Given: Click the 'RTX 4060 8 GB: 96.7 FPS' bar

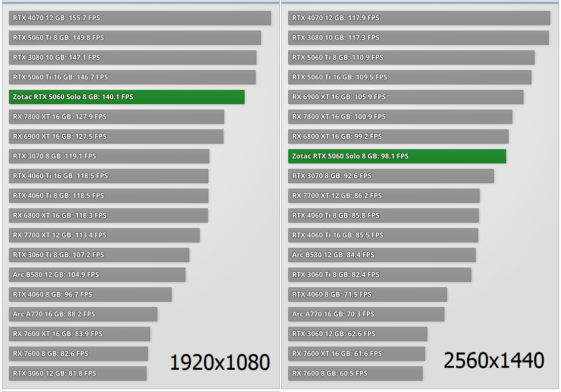Looking at the screenshot, I should coord(90,294).
